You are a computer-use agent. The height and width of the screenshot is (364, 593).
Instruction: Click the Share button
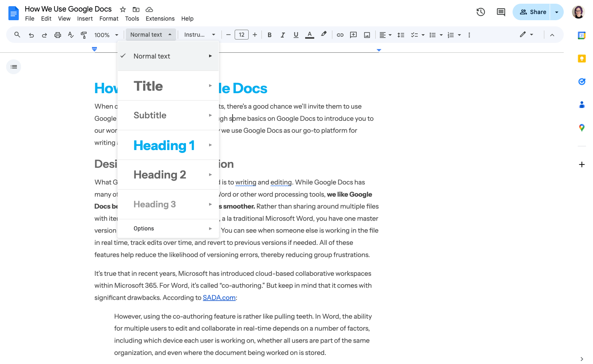532,12
